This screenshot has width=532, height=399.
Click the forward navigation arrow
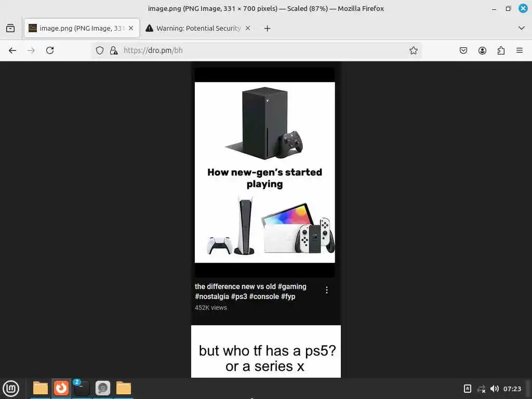coord(31,50)
